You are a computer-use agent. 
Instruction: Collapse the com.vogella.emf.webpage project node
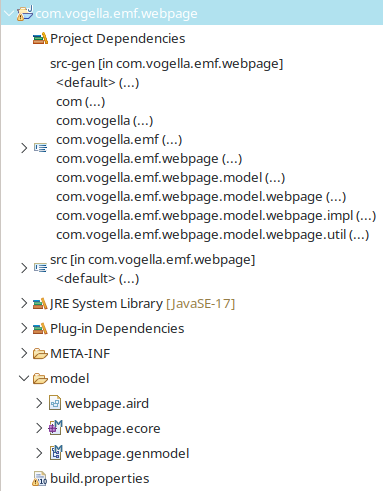9,13
